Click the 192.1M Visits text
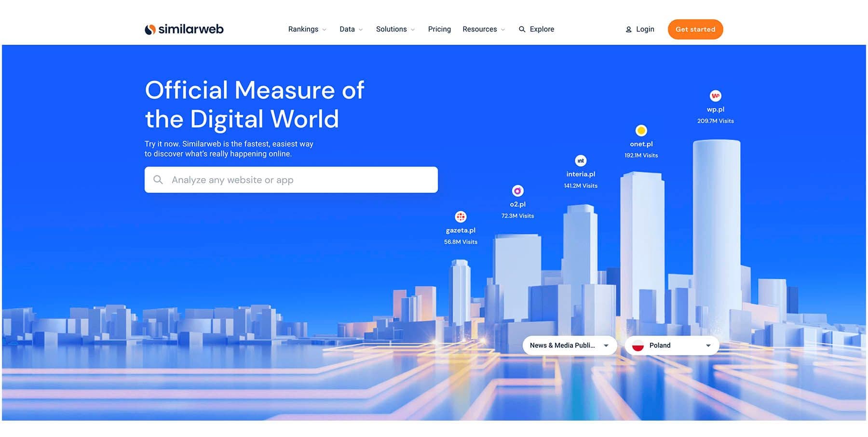 (x=641, y=155)
